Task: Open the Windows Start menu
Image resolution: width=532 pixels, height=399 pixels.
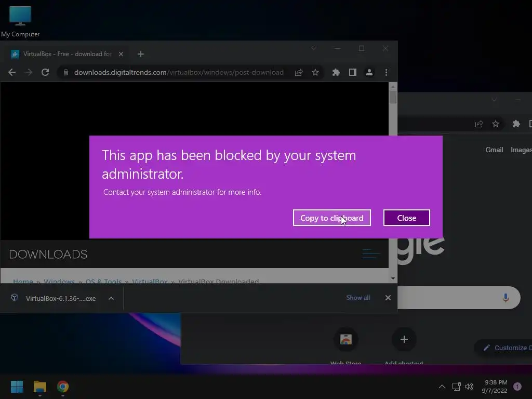Action: pyautogui.click(x=17, y=387)
